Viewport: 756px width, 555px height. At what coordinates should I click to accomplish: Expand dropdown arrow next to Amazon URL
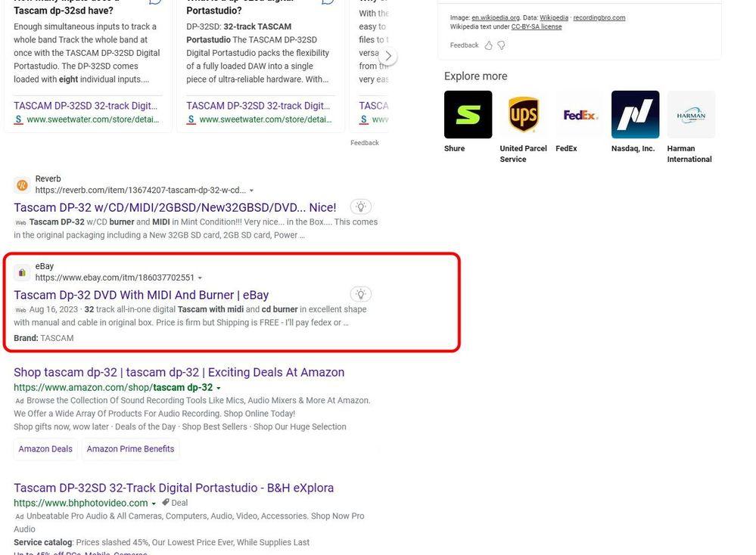point(219,388)
